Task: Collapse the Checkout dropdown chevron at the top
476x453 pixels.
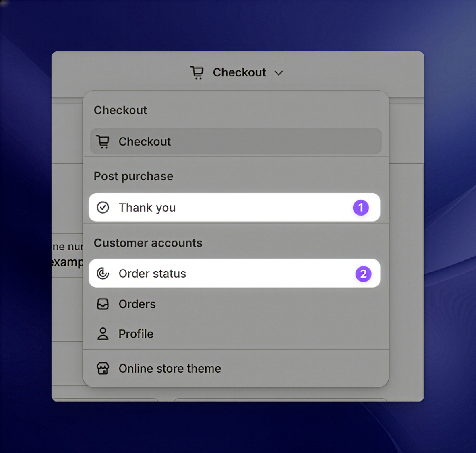Action: pyautogui.click(x=279, y=73)
